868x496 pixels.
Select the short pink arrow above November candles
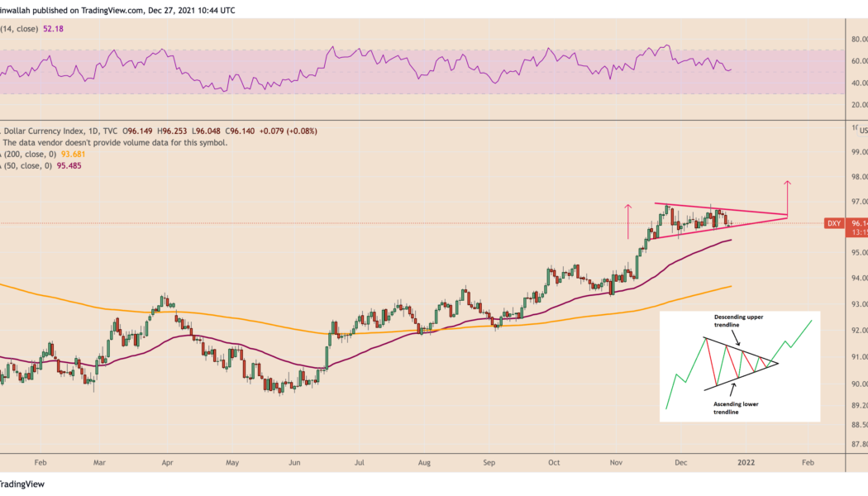[628, 220]
